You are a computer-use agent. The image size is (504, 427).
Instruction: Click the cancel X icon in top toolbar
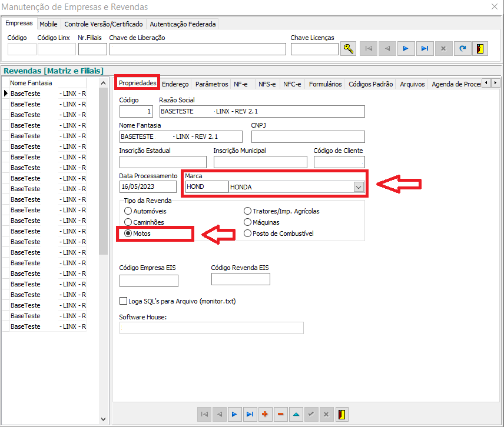[x=443, y=49]
